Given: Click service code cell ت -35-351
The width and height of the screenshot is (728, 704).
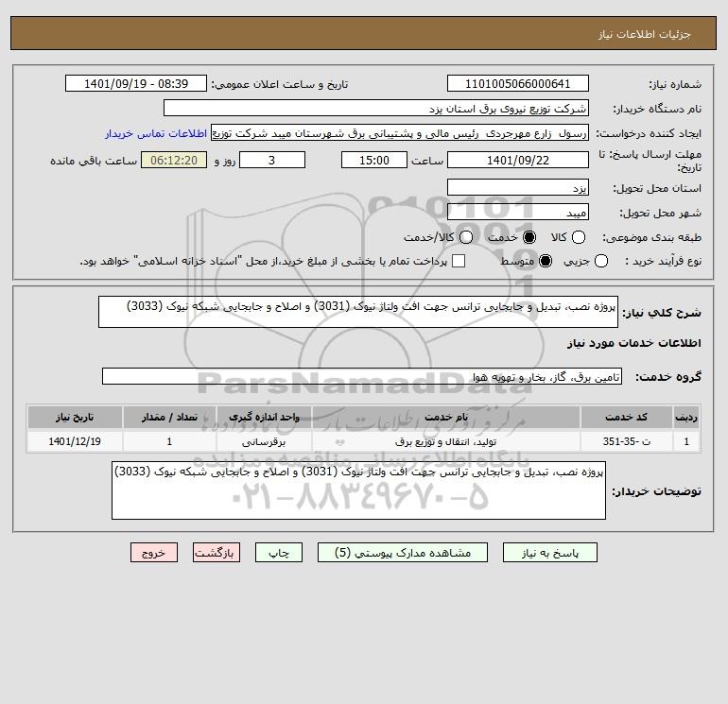Looking at the screenshot, I should [x=626, y=441].
